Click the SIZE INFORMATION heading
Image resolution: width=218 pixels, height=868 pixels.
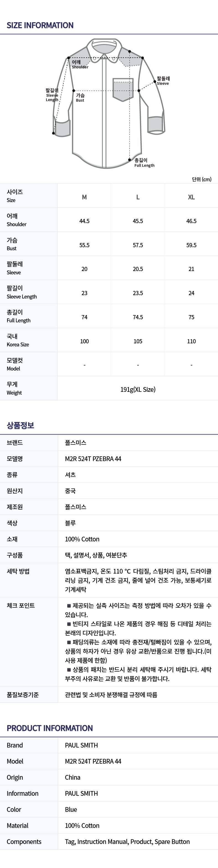pos(40,25)
